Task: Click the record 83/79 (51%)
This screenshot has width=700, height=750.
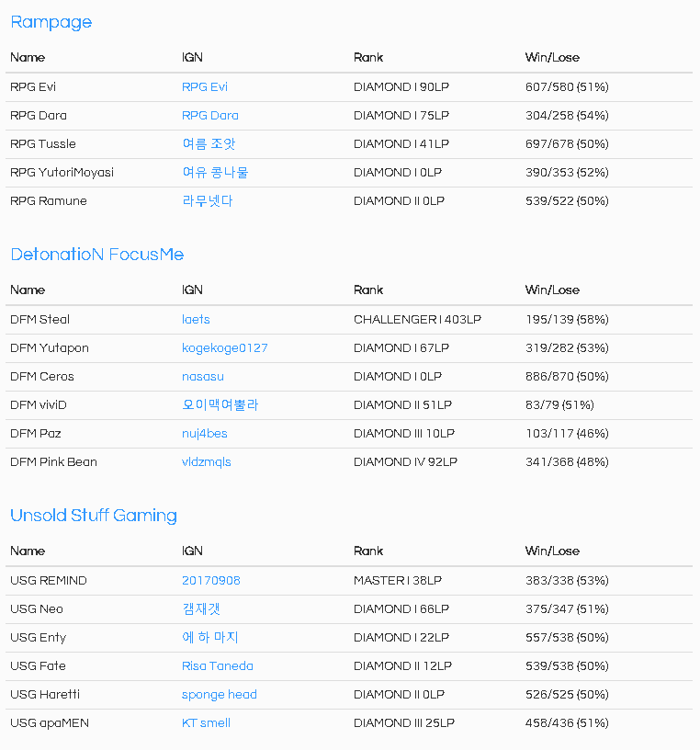Action: click(x=559, y=405)
